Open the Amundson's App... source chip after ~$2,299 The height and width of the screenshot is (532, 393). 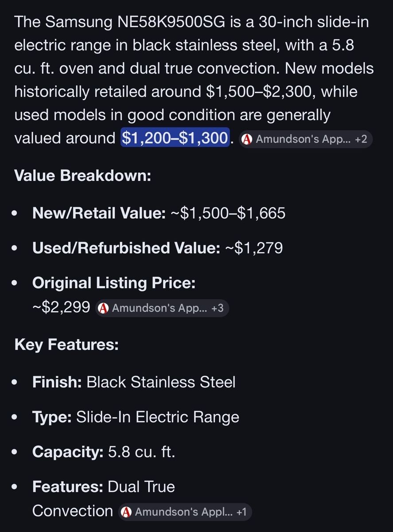click(x=159, y=308)
